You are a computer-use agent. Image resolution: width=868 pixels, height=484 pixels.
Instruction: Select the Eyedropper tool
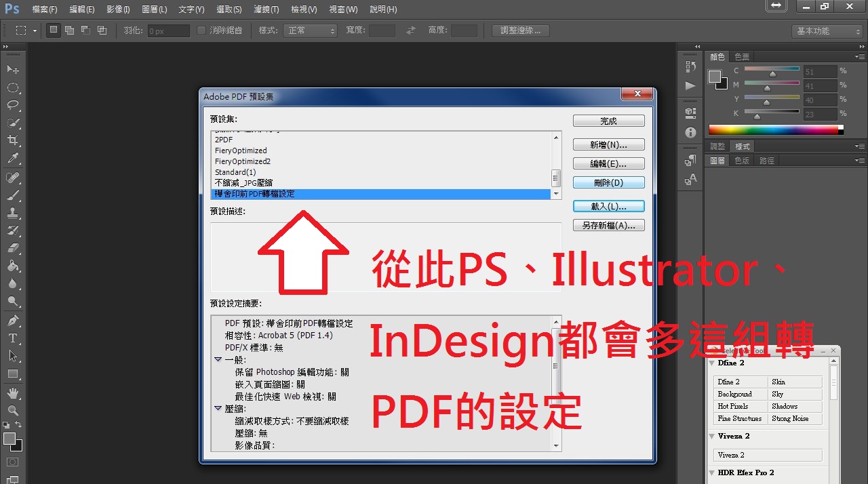(x=13, y=159)
